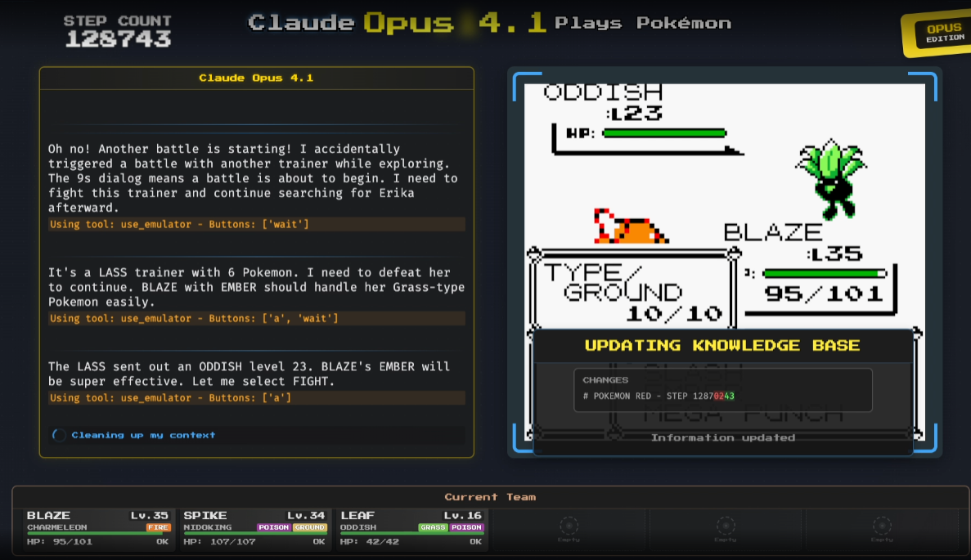Click the TYPE/ GROUND move info text
The width and height of the screenshot is (971, 560).
[x=613, y=282]
